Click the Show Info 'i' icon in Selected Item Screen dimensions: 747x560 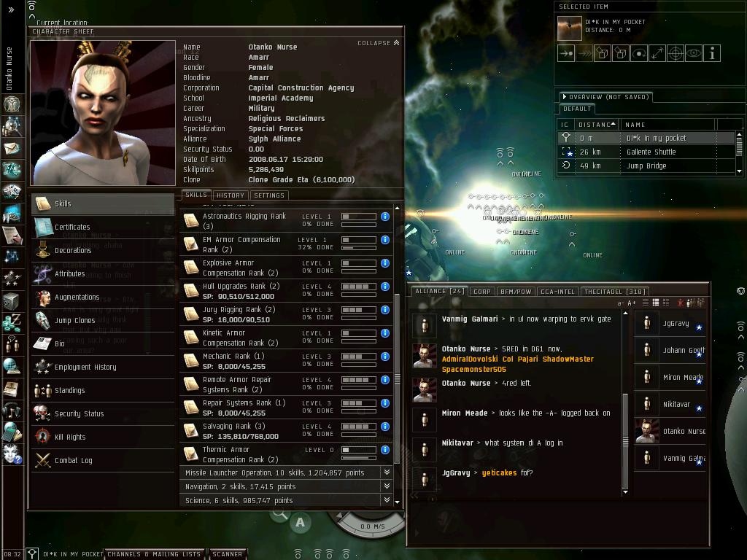pyautogui.click(x=711, y=53)
